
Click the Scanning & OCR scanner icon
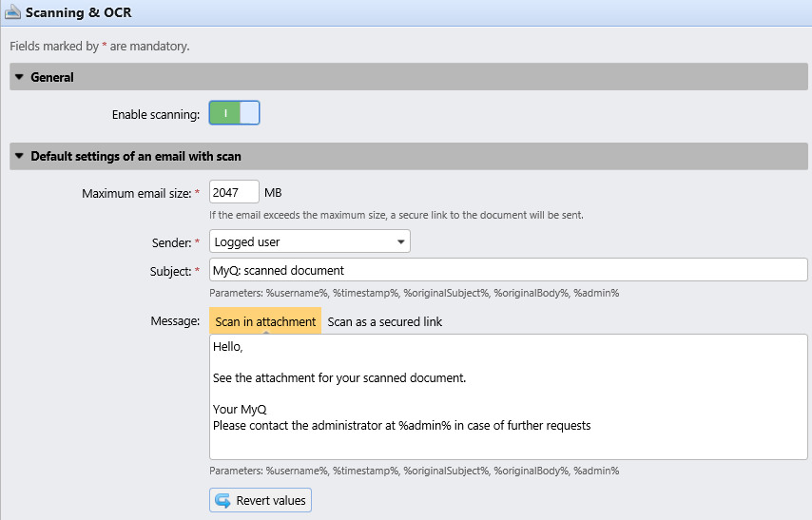[13, 13]
